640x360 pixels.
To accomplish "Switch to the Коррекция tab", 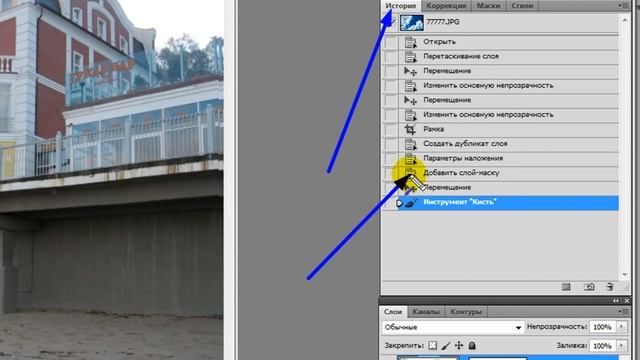I will pos(446,6).
